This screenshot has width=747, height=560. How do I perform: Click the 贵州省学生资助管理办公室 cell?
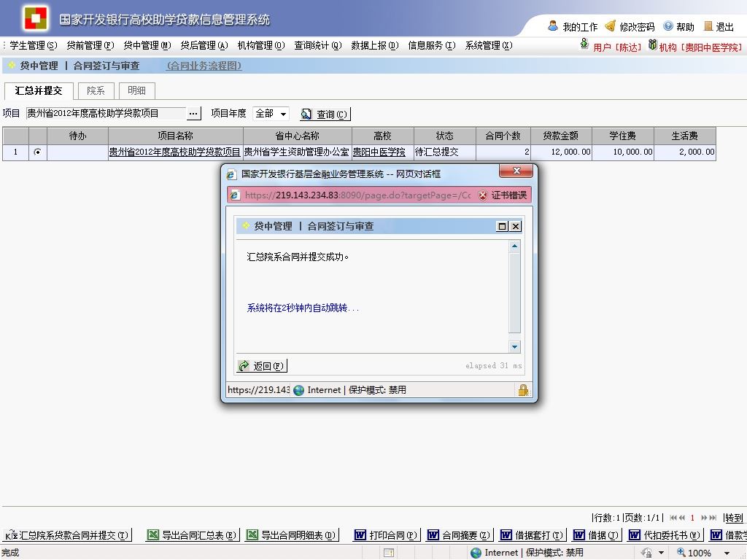pos(298,152)
